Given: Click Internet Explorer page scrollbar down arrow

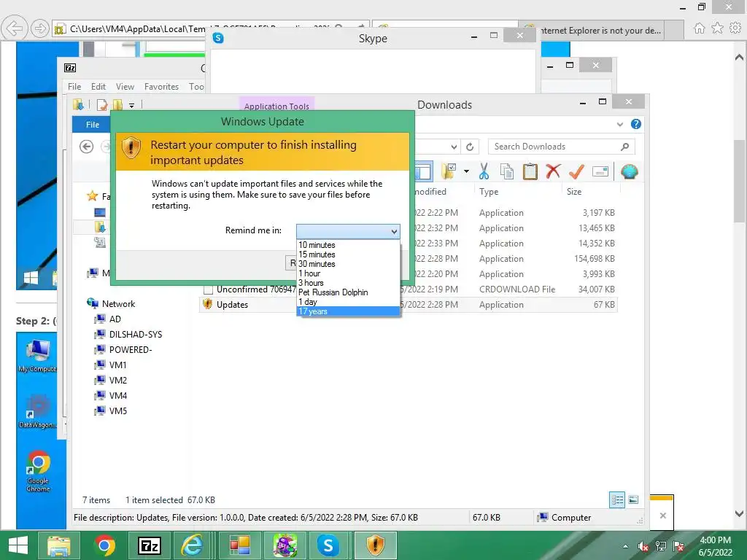Looking at the screenshot, I should [x=740, y=514].
